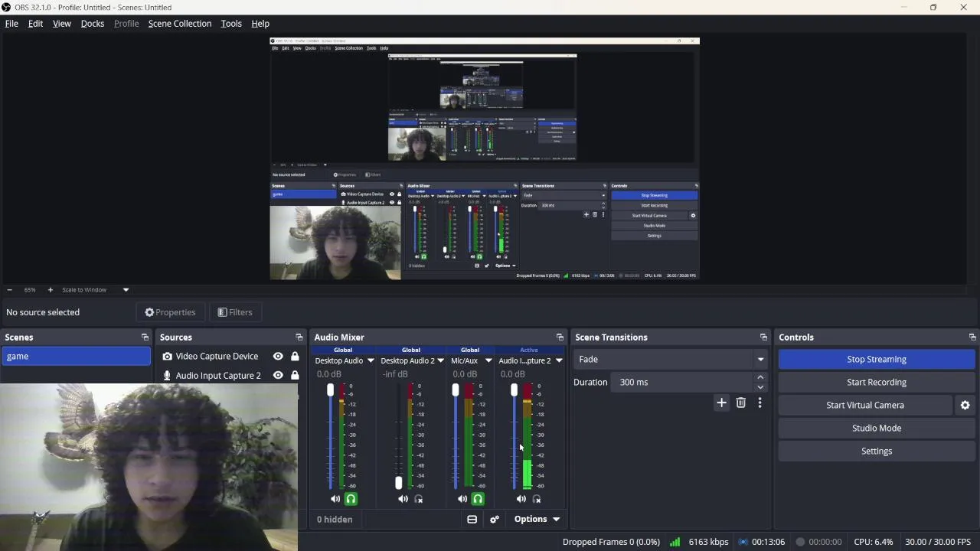Enable monitoring on Desktop Audio 2
This screenshot has height=551, width=980.
coord(419,499)
